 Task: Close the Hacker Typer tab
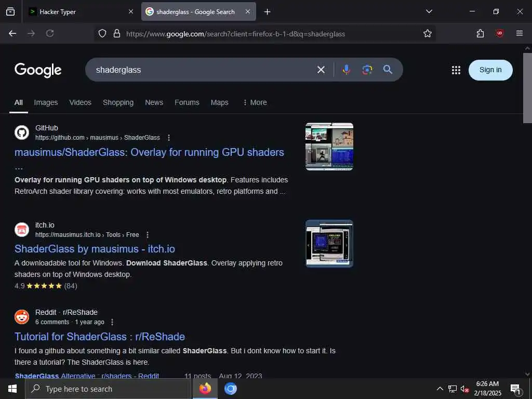point(131,11)
